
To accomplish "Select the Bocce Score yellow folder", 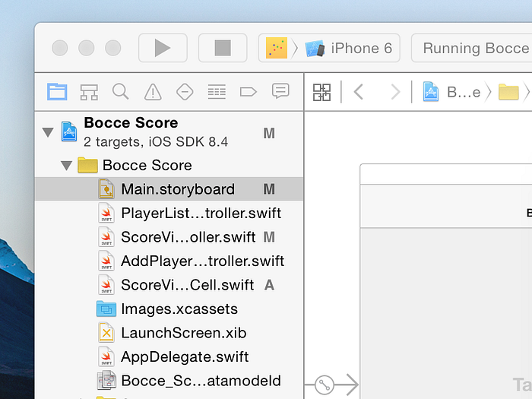I will (87, 165).
